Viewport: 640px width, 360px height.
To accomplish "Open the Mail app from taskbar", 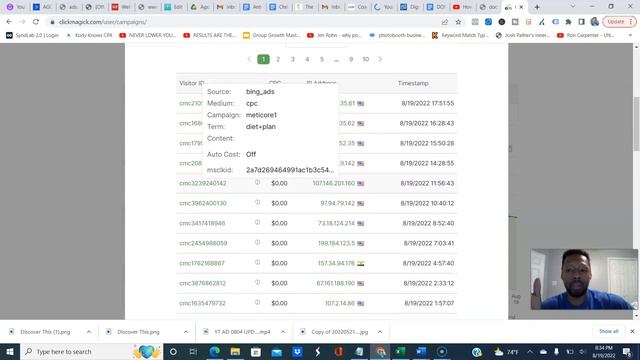I will coord(276,351).
